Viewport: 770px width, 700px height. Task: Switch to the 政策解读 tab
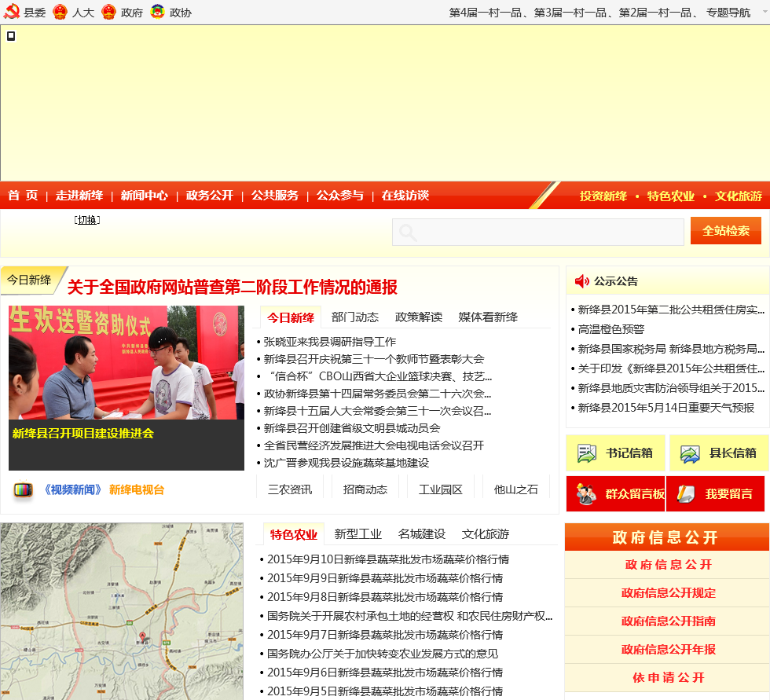click(419, 317)
